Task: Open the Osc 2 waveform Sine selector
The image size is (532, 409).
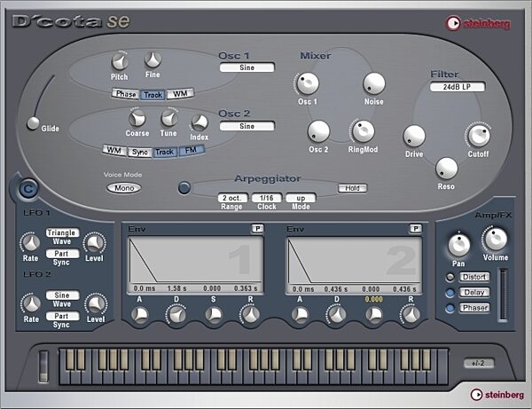Action: click(x=247, y=126)
